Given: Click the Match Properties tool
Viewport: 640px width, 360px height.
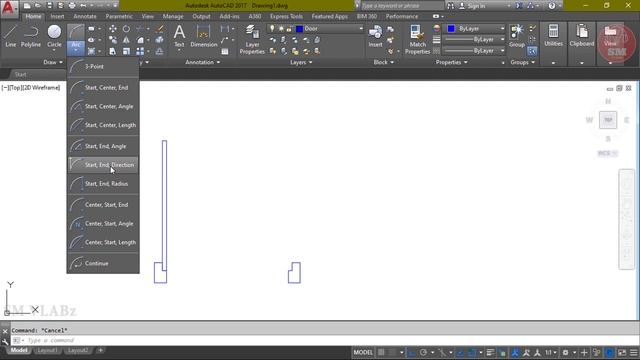Looking at the screenshot, I should click(417, 40).
